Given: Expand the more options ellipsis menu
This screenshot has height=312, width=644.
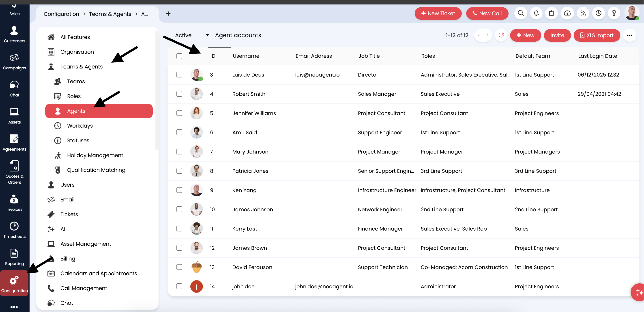Looking at the screenshot, I should [630, 35].
